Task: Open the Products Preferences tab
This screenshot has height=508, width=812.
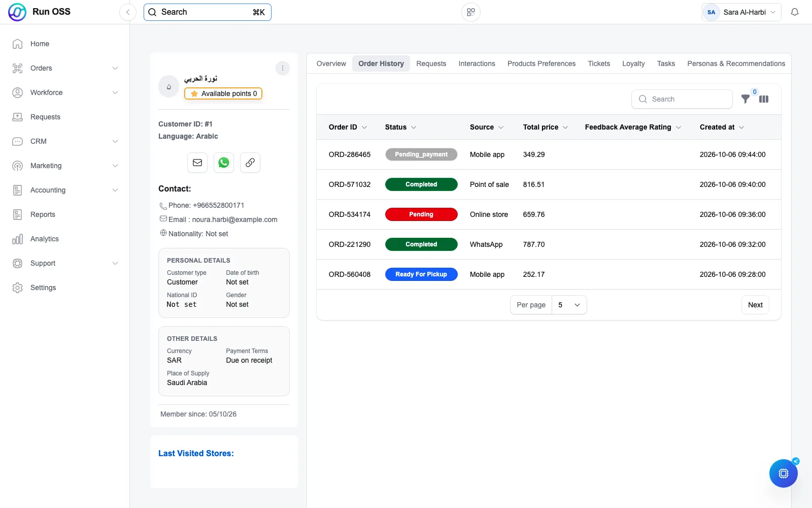Action: pos(542,63)
